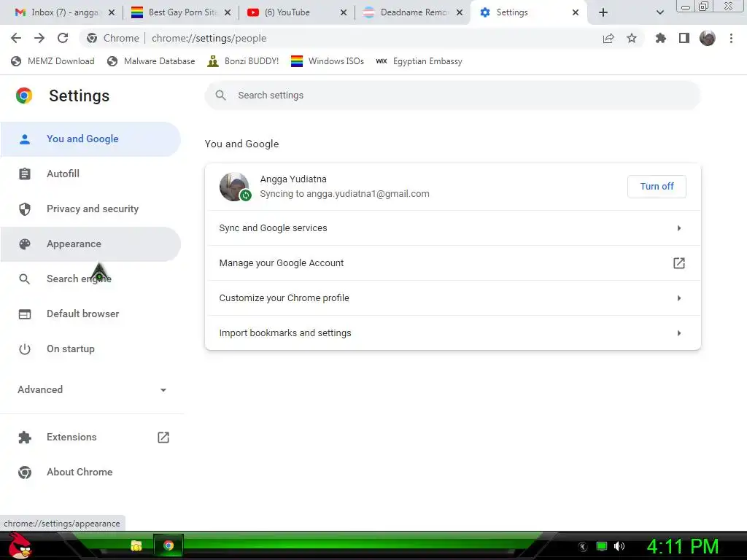Open Import bookmarks and settings
The height and width of the screenshot is (560, 747).
tap(452, 332)
